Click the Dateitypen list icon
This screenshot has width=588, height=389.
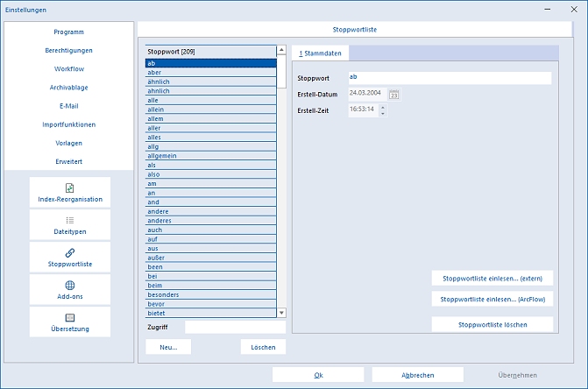click(x=70, y=221)
